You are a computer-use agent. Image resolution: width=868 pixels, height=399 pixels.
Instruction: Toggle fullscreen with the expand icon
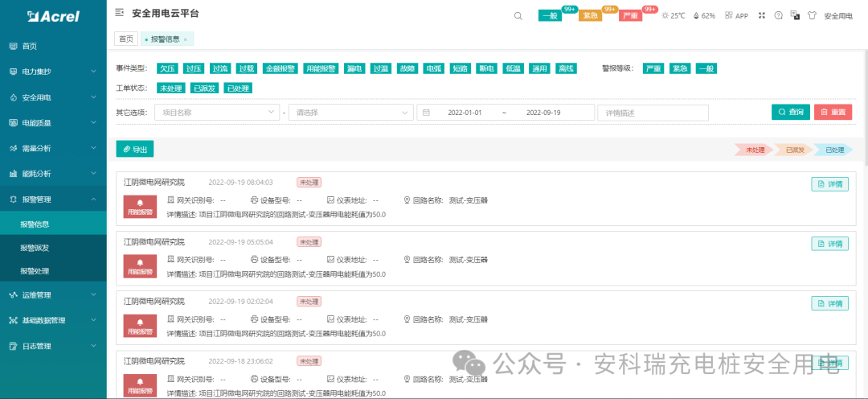pyautogui.click(x=762, y=15)
